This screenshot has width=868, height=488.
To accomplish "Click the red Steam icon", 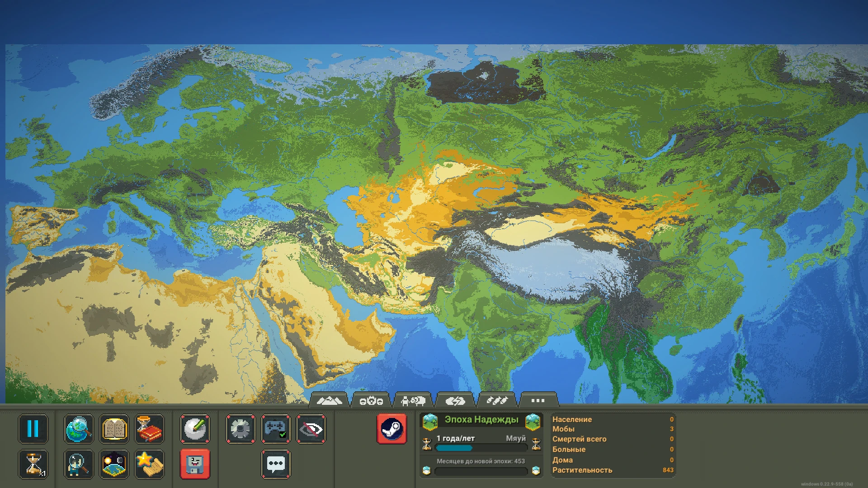I will click(392, 429).
